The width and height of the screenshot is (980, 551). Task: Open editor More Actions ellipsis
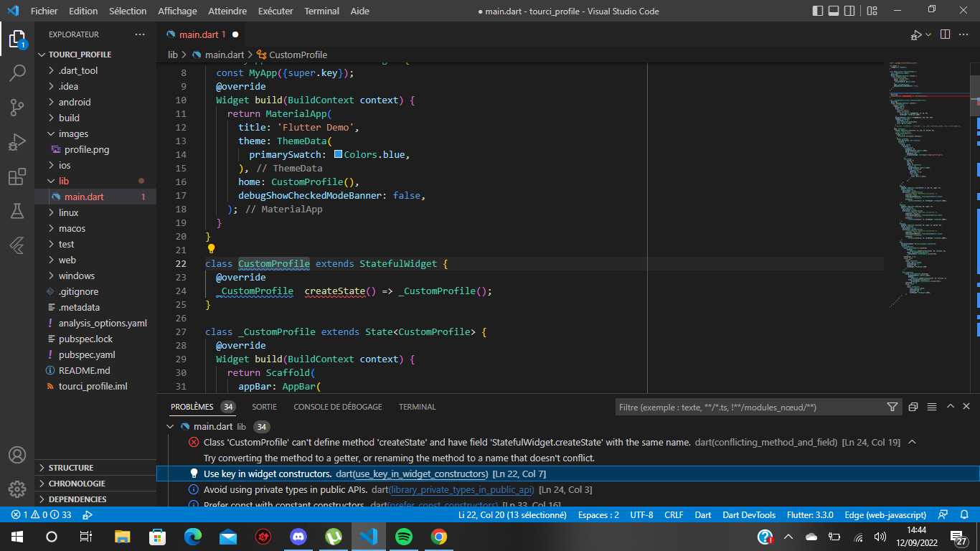pyautogui.click(x=965, y=34)
